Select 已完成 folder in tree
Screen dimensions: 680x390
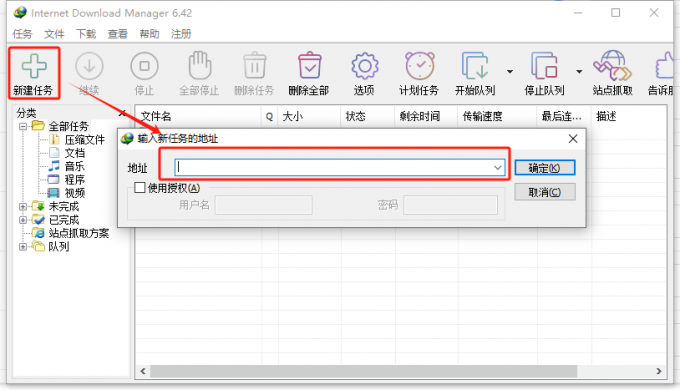tap(64, 220)
